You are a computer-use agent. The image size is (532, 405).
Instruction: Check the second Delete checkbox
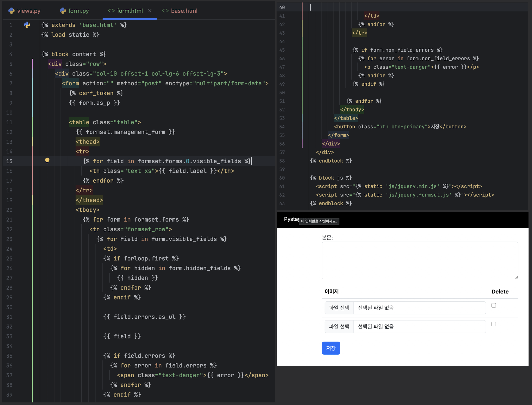tap(493, 324)
